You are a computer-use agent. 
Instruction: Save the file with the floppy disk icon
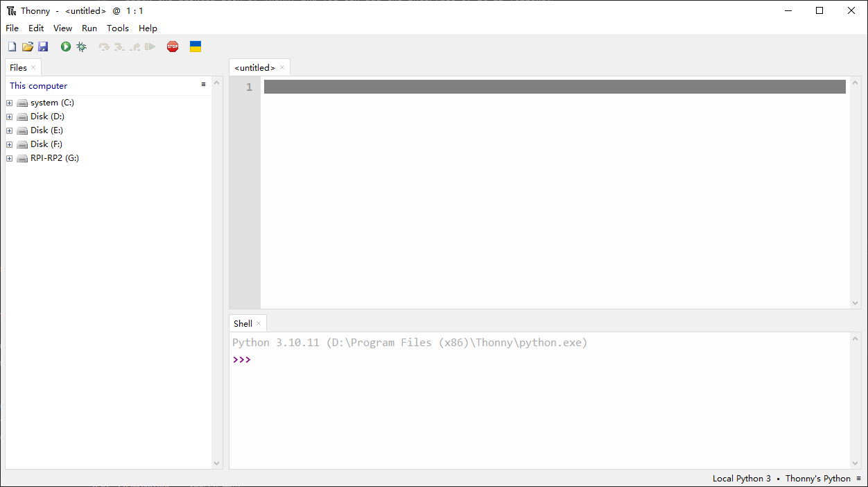tap(43, 46)
